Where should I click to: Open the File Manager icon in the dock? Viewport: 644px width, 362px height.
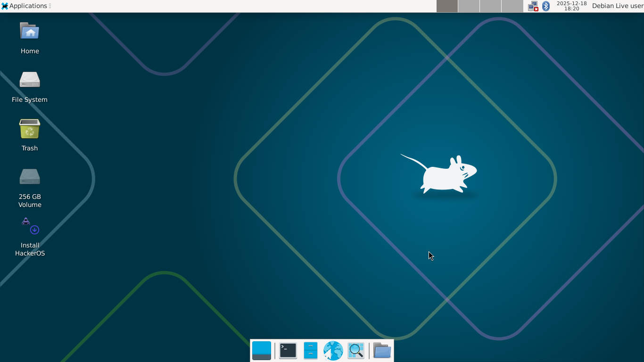point(310,350)
